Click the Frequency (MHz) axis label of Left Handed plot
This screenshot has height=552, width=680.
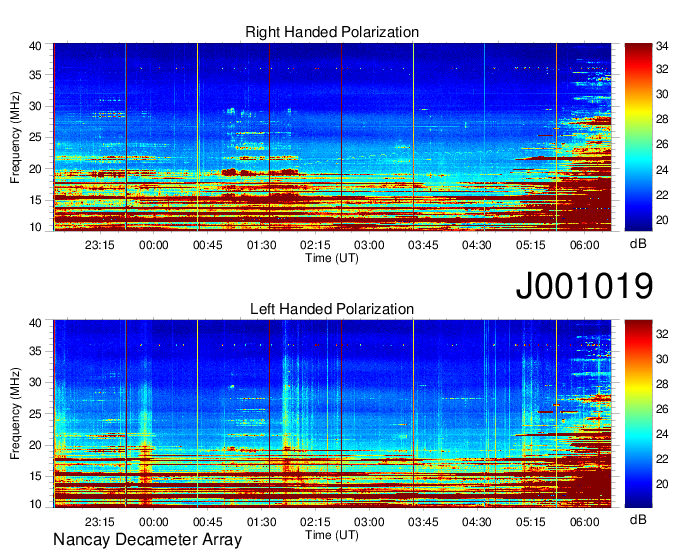[15, 414]
